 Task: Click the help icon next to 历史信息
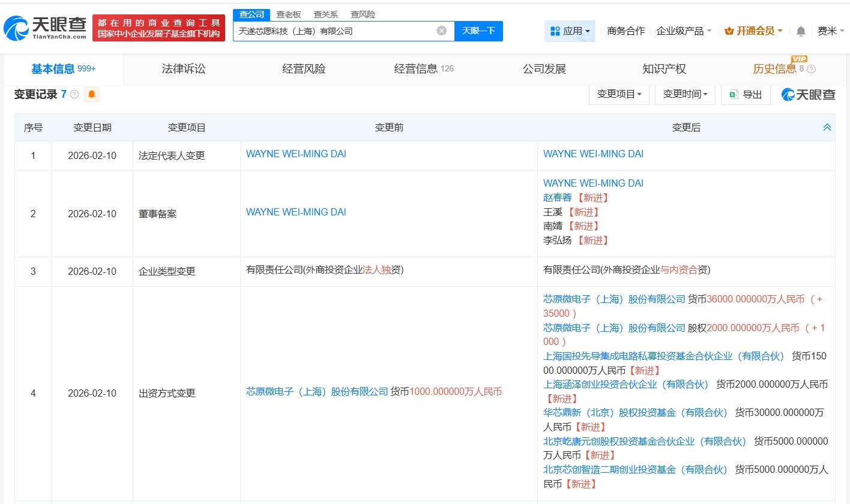(x=811, y=69)
